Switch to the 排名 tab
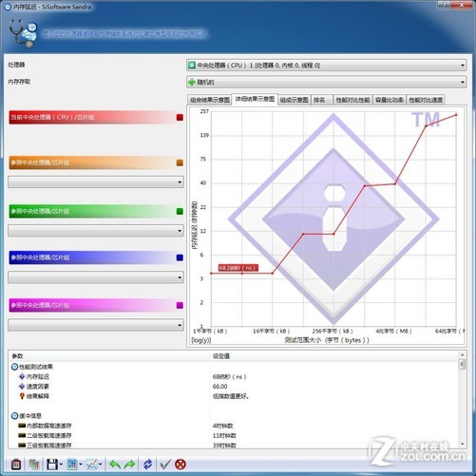This screenshot has height=476, width=476. tap(321, 100)
